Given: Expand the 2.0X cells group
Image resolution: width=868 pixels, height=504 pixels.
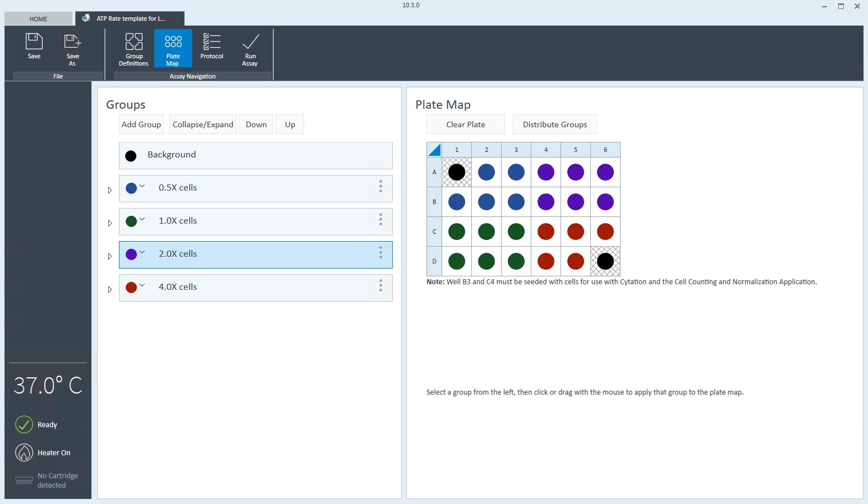Looking at the screenshot, I should [110, 256].
